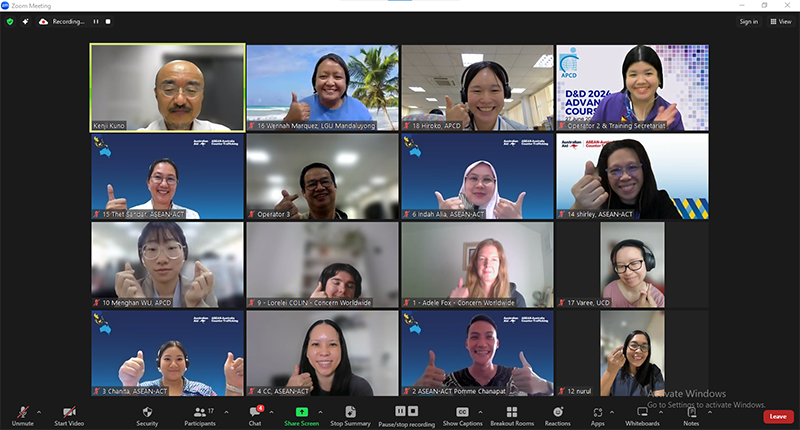Start Video with the camera button

(69, 414)
